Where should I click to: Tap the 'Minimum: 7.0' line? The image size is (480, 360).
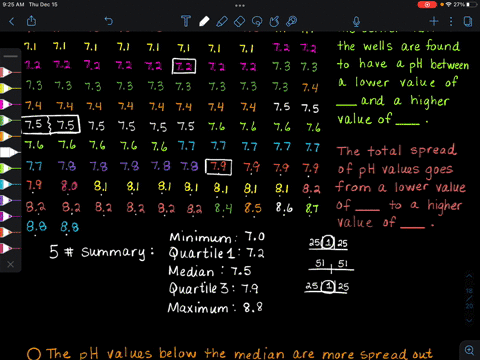[x=217, y=237]
